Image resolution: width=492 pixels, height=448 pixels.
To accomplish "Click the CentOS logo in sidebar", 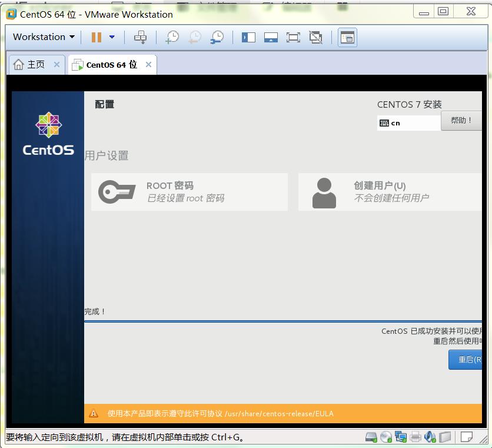I will coord(48,134).
